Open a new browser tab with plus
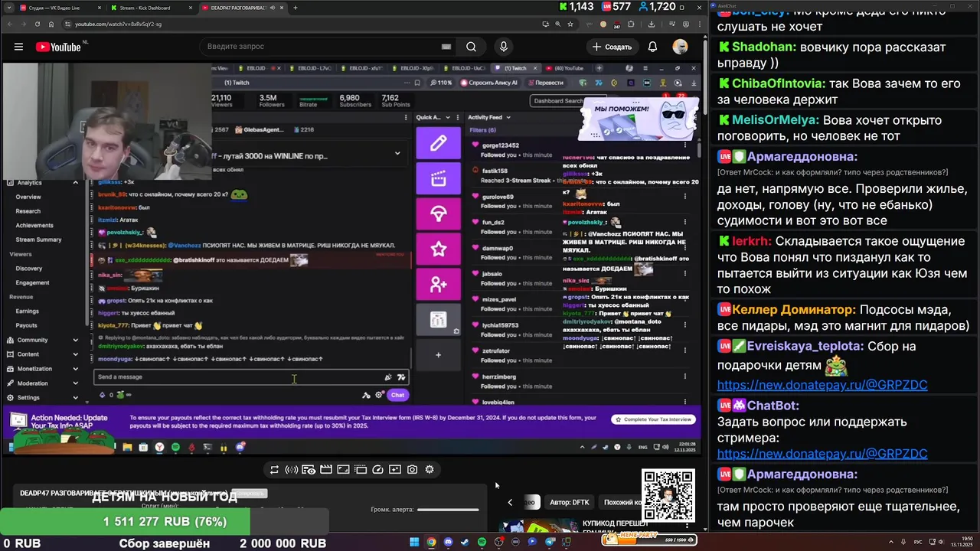The image size is (980, 551). pyautogui.click(x=296, y=8)
